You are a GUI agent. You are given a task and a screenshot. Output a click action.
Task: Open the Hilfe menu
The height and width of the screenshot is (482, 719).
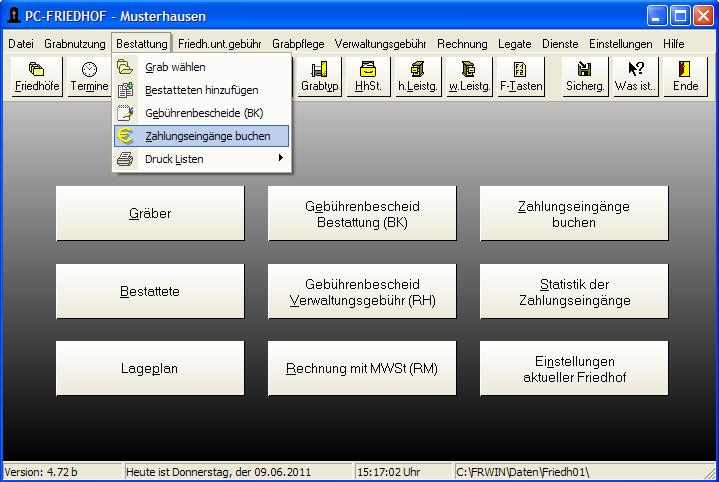[674, 44]
